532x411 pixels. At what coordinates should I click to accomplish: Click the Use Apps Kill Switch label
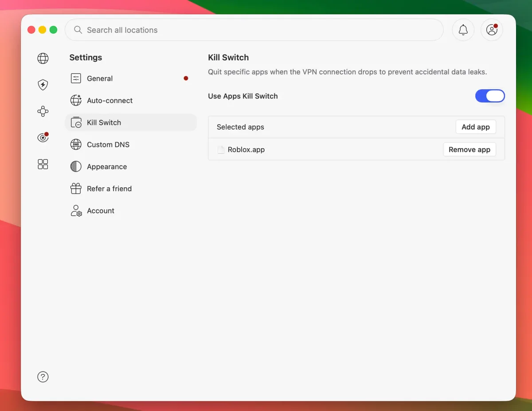243,96
